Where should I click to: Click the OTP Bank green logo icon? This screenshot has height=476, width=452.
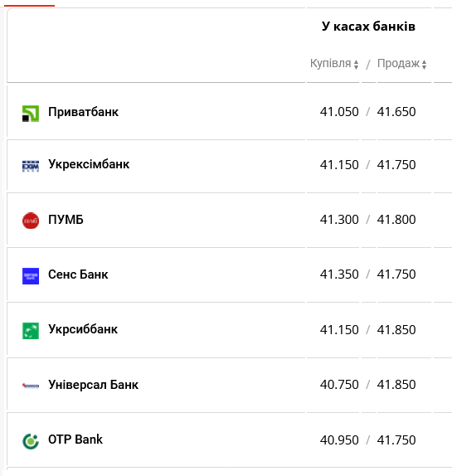click(x=31, y=441)
